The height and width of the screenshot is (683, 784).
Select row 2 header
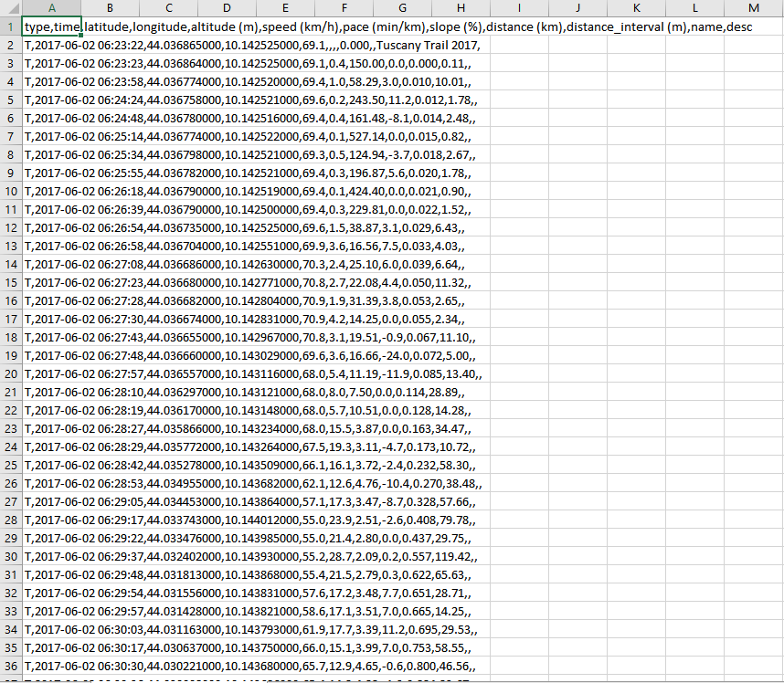[10, 45]
